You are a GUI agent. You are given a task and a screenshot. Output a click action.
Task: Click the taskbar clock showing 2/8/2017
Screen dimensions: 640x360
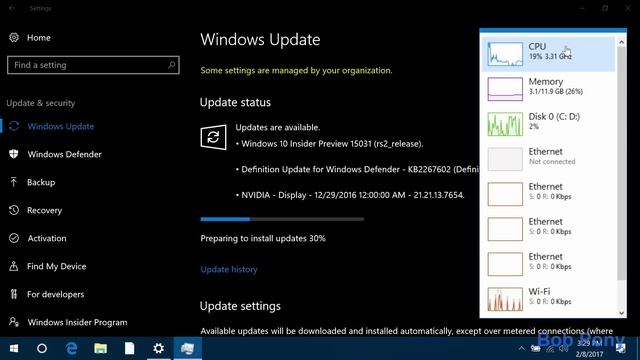(x=589, y=349)
